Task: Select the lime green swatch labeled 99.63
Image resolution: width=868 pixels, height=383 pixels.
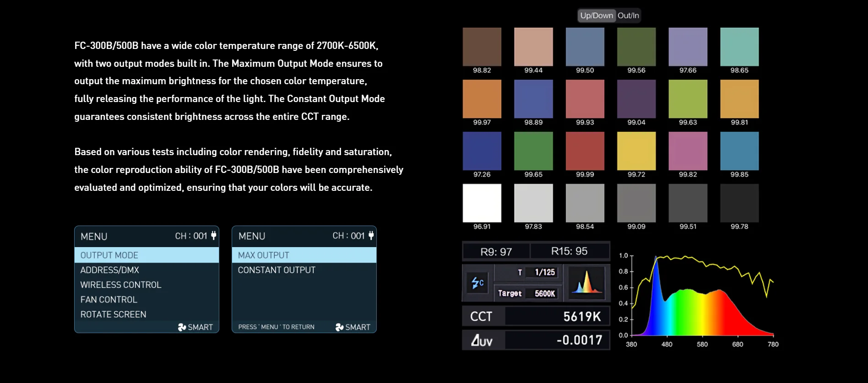Action: (688, 99)
